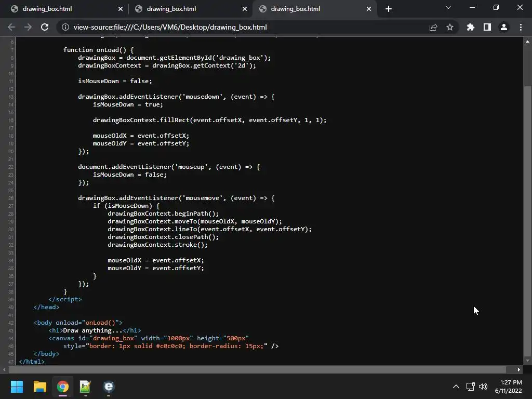The height and width of the screenshot is (399, 532).
Task: Show hidden system tray icons
Action: point(456,387)
